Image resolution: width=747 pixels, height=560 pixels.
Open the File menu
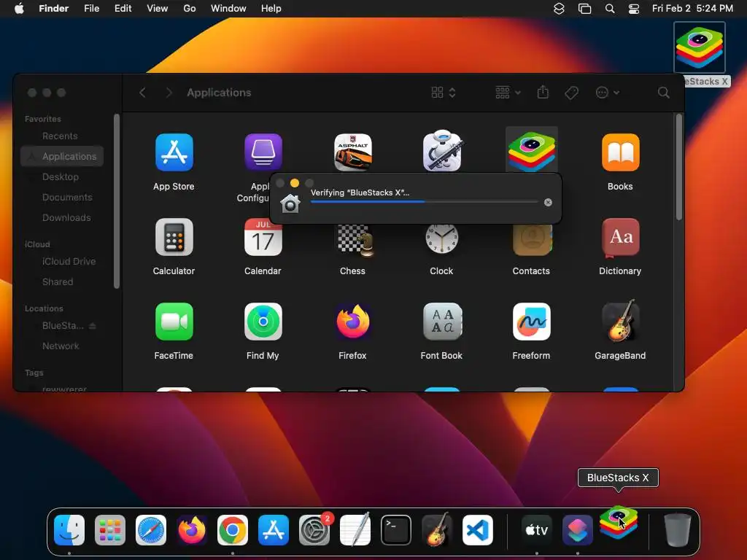tap(91, 9)
